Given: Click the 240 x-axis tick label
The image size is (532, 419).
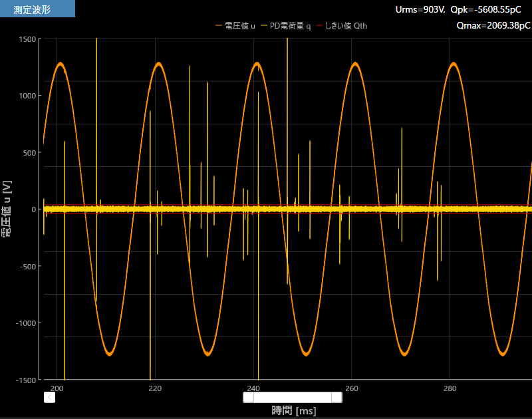Looking at the screenshot, I should pyautogui.click(x=253, y=388).
